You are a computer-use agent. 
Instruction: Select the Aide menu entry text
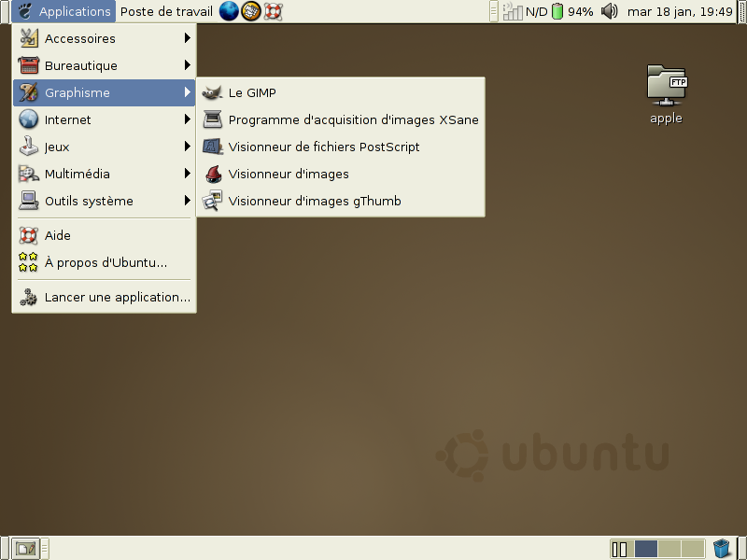58,235
